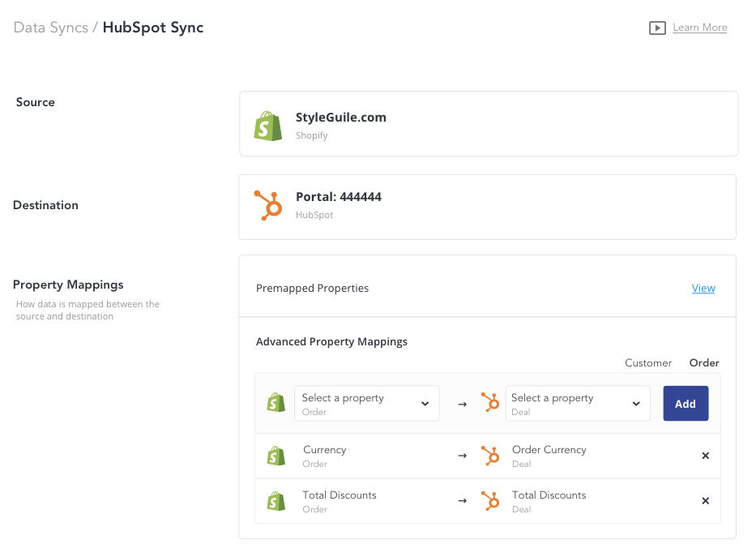Click the Advanced Property Mappings heading
The image size is (756, 557).
(x=331, y=342)
